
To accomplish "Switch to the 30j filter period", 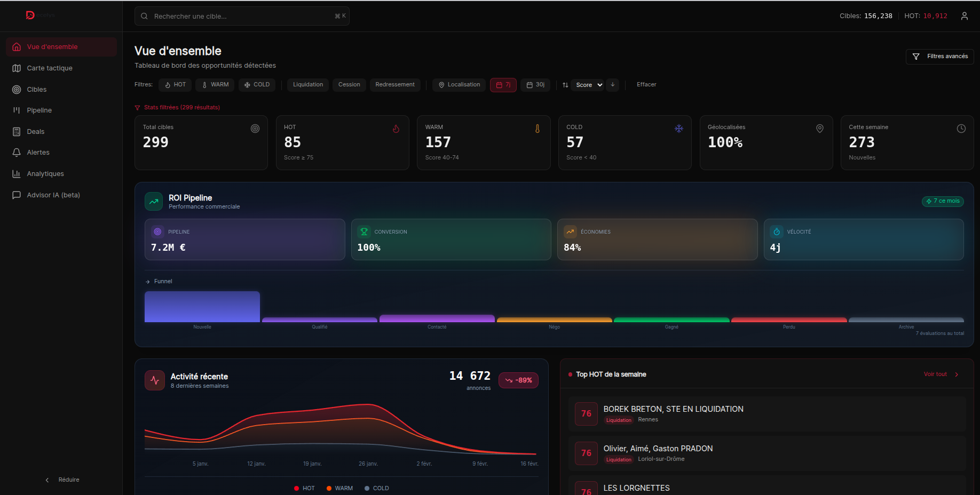I will 535,85.
